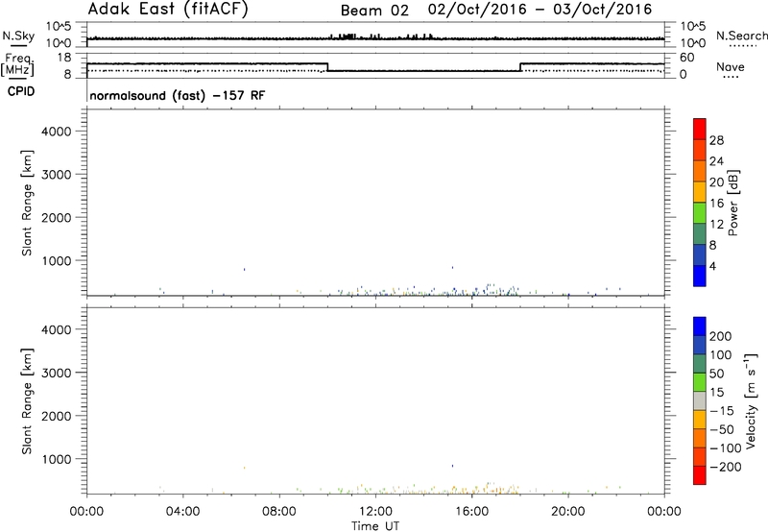
Task: Click the '2000' tick of the velocity panel
Action: [57, 416]
